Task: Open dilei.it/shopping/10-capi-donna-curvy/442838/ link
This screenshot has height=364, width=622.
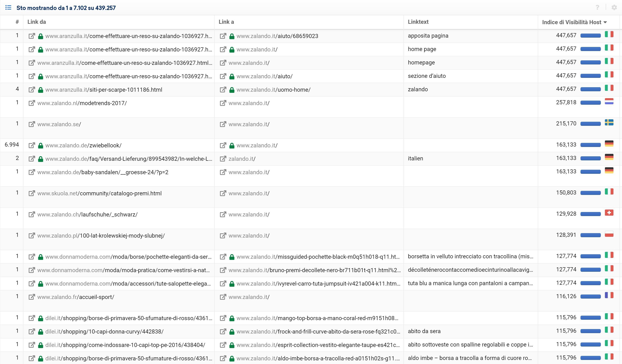Action: (x=104, y=331)
